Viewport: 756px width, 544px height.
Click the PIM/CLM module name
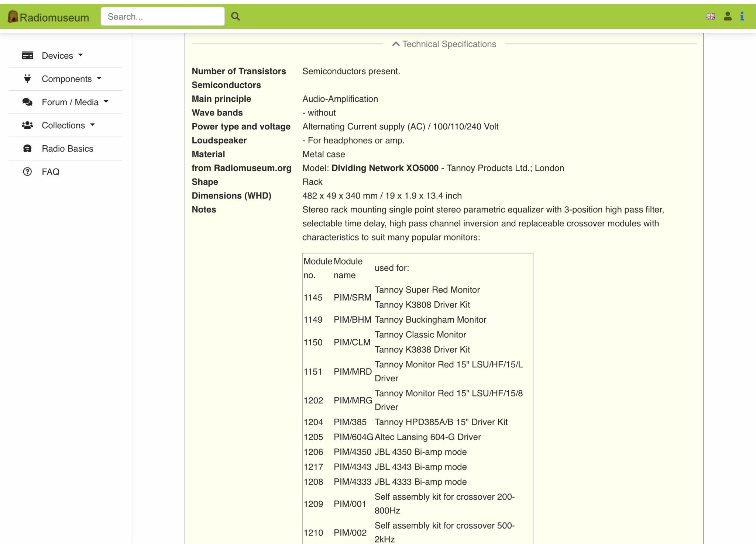[352, 342]
